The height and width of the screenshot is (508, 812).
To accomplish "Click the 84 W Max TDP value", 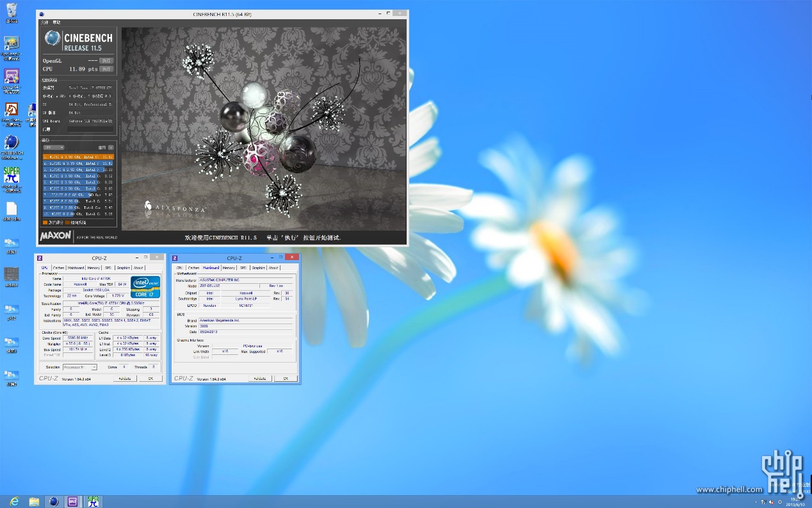I will tap(121, 284).
